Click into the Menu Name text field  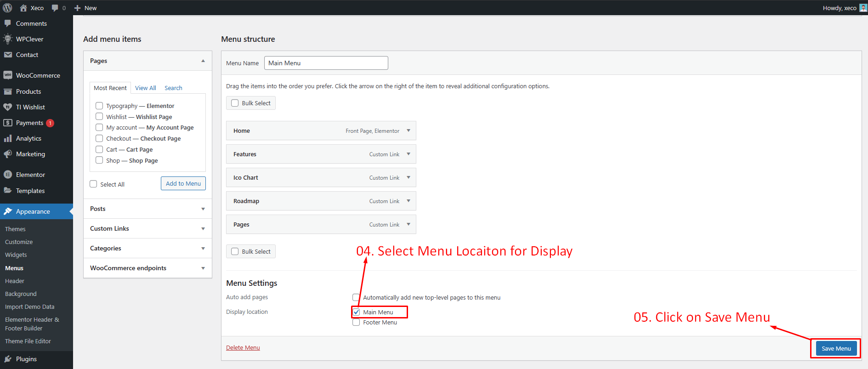click(326, 63)
